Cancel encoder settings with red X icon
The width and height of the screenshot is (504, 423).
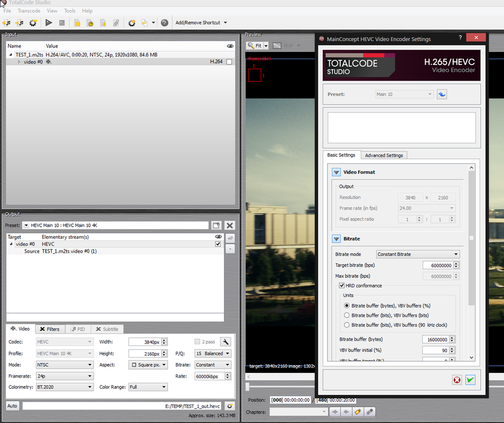pos(457,380)
